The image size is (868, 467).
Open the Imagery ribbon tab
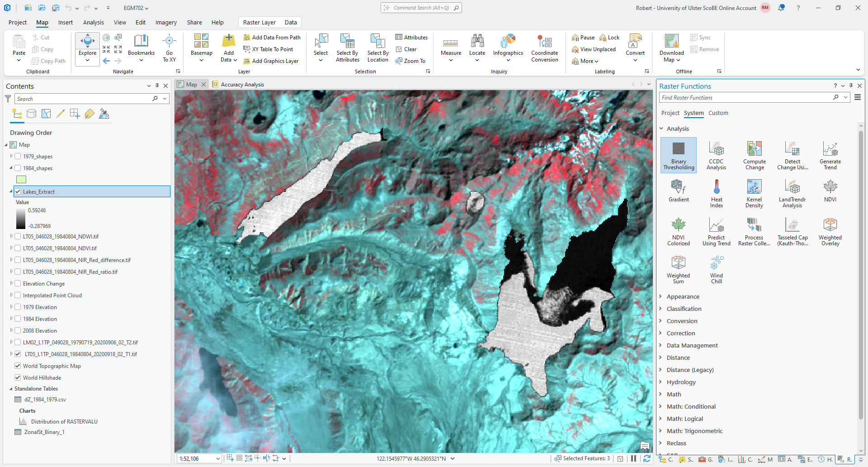pyautogui.click(x=166, y=22)
